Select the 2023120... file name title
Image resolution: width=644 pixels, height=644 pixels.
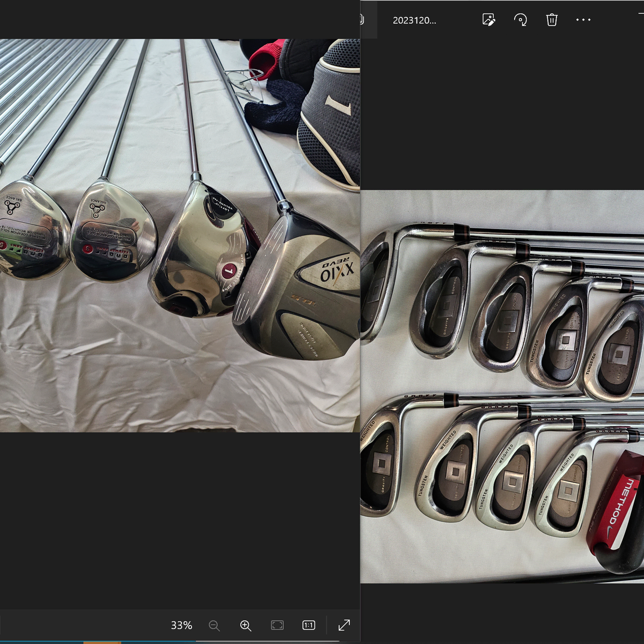point(414,20)
